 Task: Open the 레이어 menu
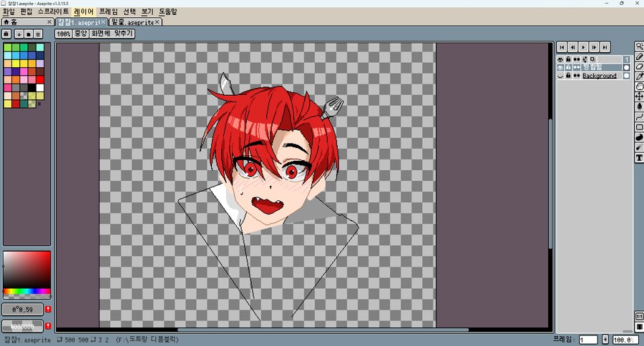coord(83,12)
